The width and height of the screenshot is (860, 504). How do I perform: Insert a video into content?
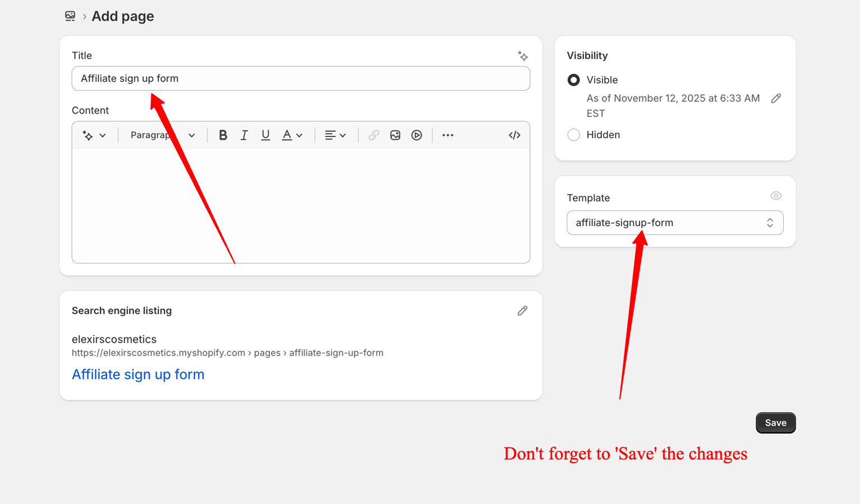[417, 135]
